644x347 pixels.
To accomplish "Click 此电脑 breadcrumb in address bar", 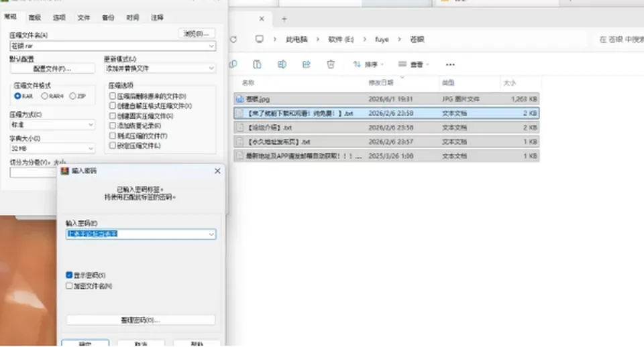I will (x=297, y=40).
